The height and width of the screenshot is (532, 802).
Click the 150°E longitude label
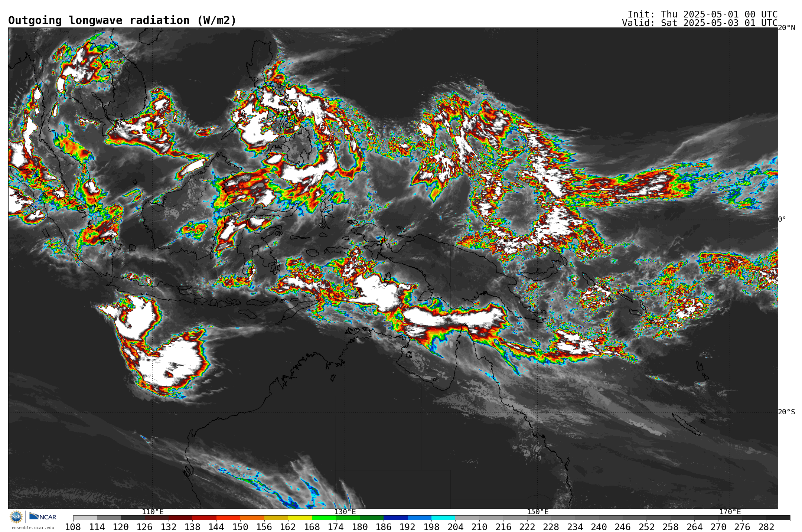tap(538, 512)
